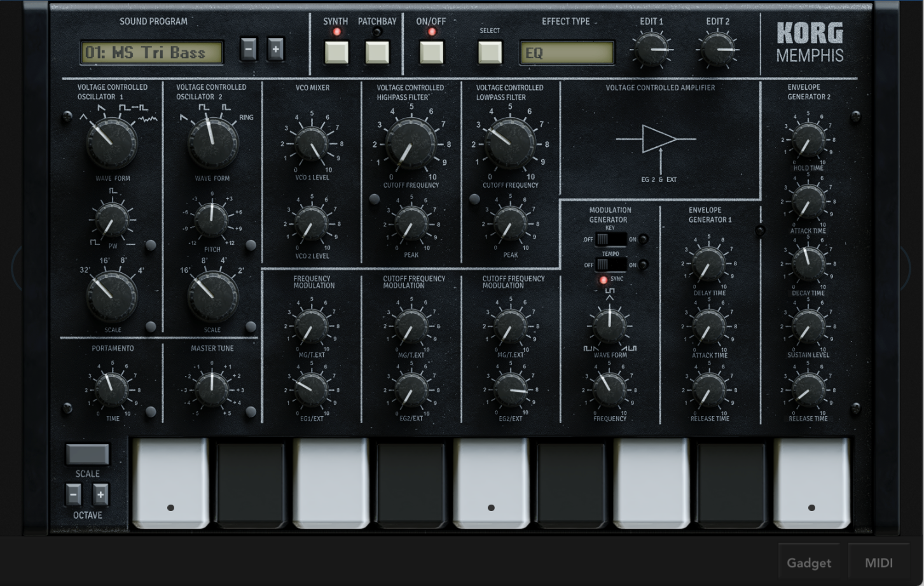Toggle the modulation generator TEMPO switch

pos(610,265)
